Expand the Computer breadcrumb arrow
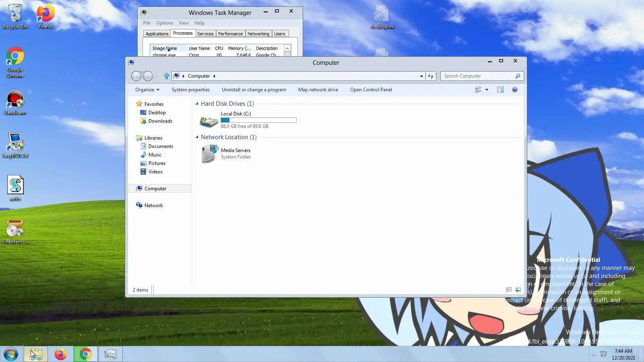644x362 pixels. (x=214, y=76)
